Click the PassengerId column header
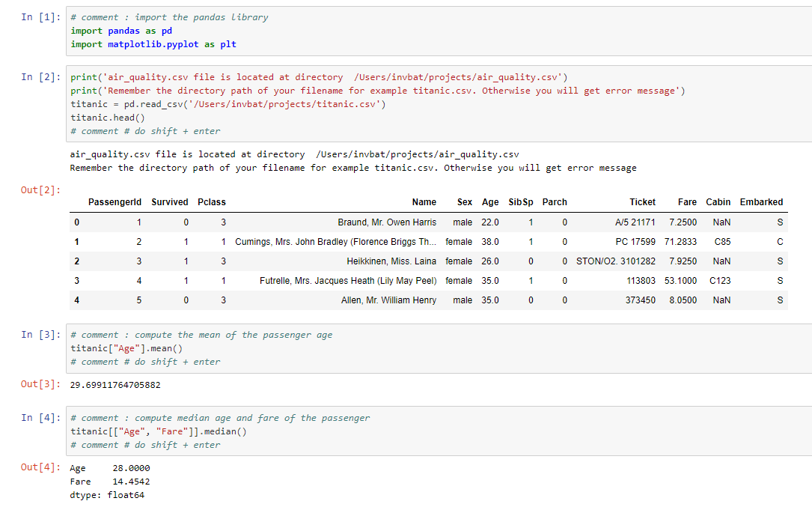 (115, 202)
